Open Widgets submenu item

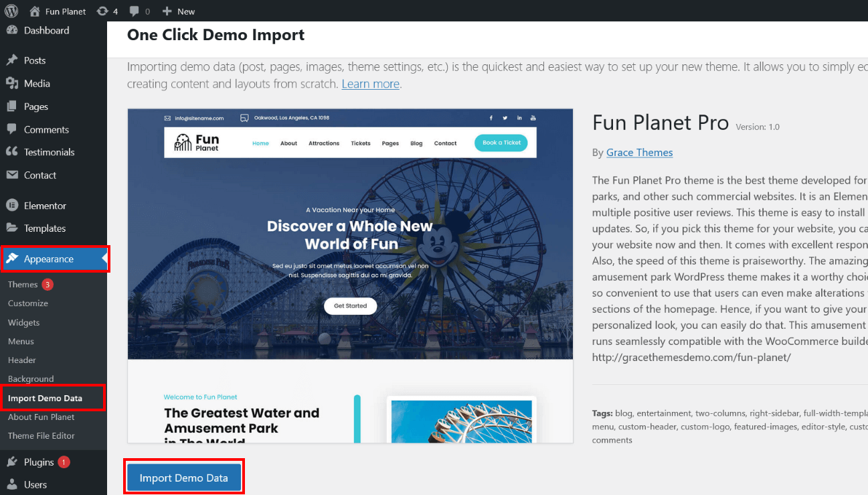click(x=24, y=322)
